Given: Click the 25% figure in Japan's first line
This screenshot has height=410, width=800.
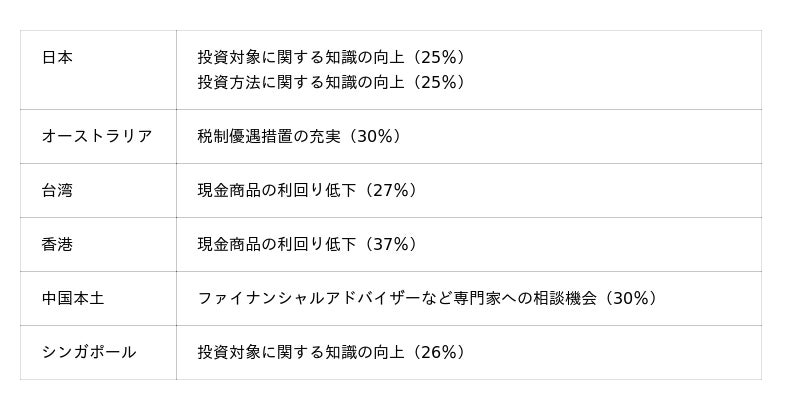Looking at the screenshot, I should coord(439,58).
